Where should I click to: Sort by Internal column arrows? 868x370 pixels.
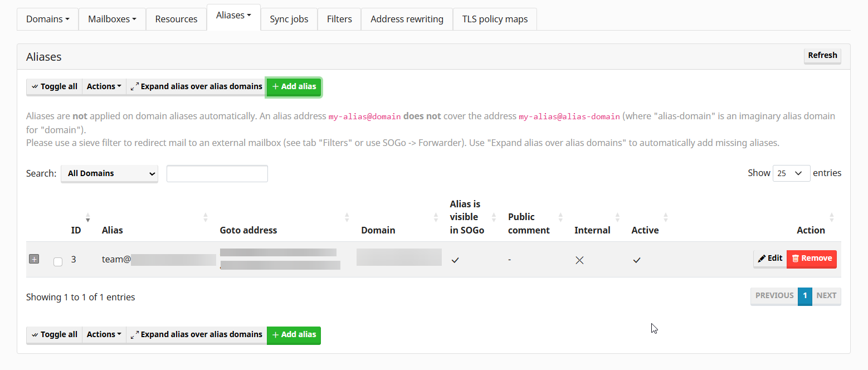(x=617, y=217)
